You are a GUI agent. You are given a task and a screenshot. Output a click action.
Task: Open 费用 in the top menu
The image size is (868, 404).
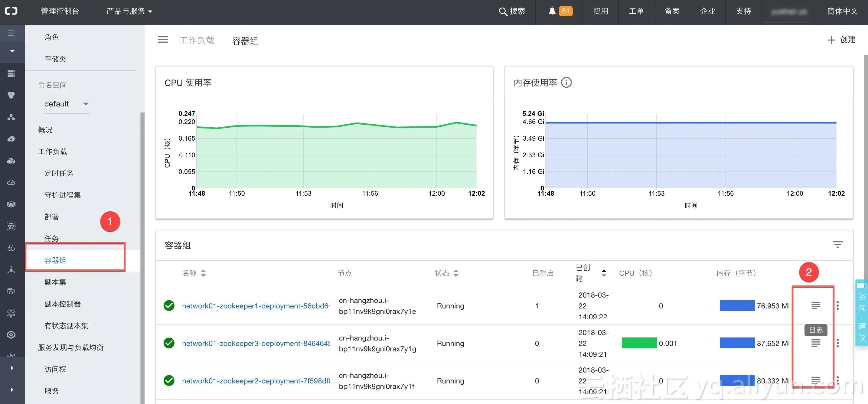(x=600, y=11)
